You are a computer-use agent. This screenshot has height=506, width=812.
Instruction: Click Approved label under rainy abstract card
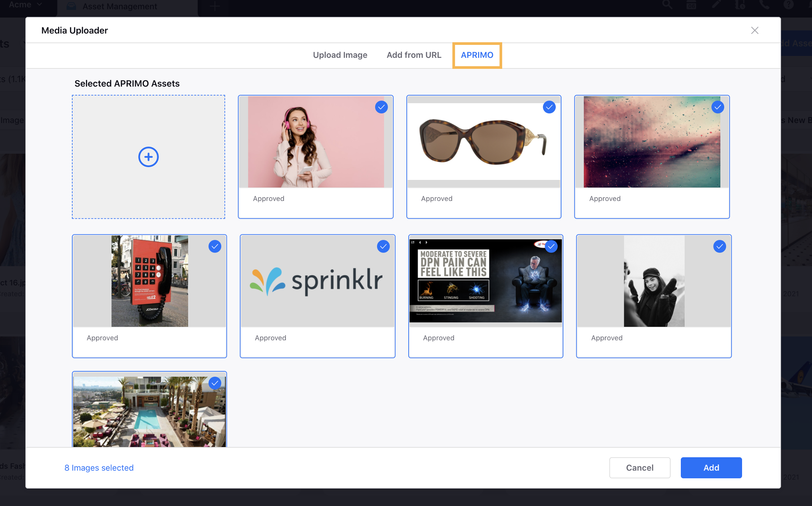(x=604, y=199)
